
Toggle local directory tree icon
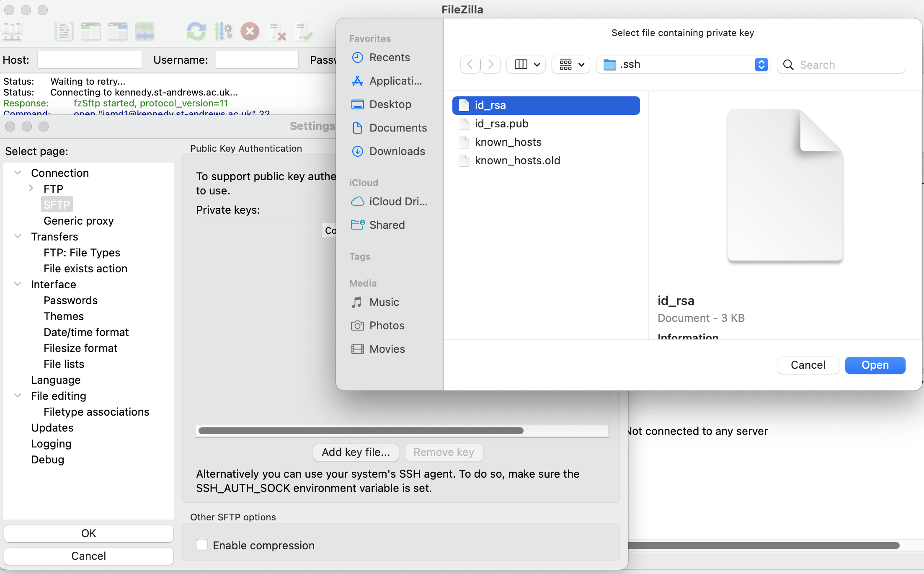click(91, 32)
